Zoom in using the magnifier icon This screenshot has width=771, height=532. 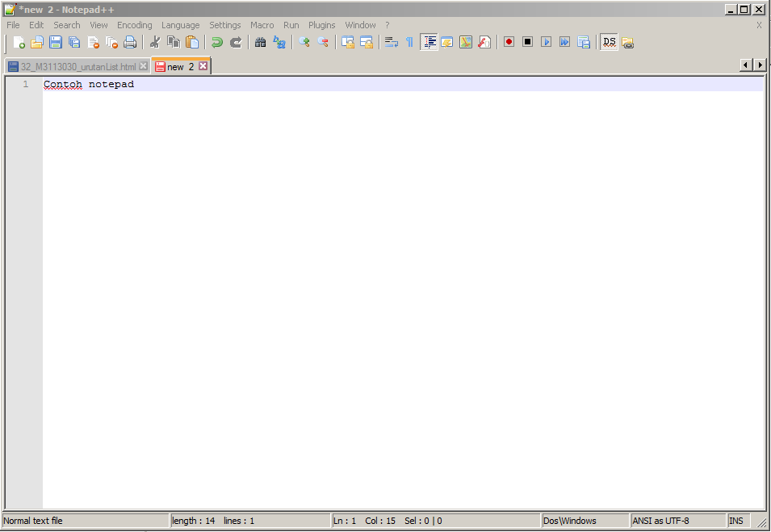[x=304, y=41]
